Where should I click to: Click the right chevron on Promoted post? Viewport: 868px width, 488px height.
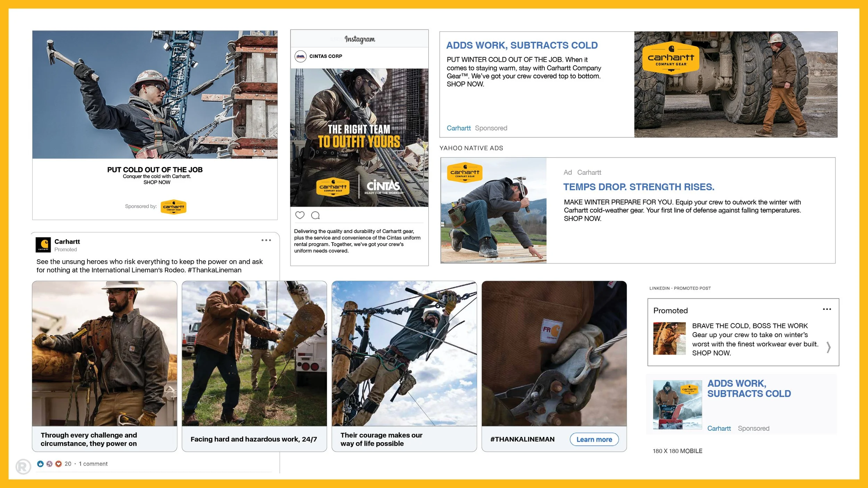pos(828,347)
